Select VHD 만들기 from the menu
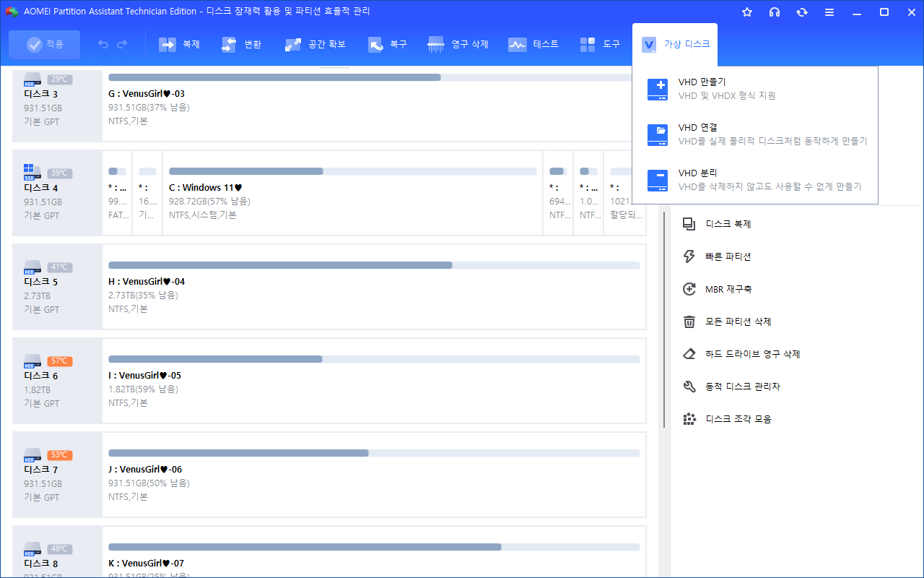 755,89
